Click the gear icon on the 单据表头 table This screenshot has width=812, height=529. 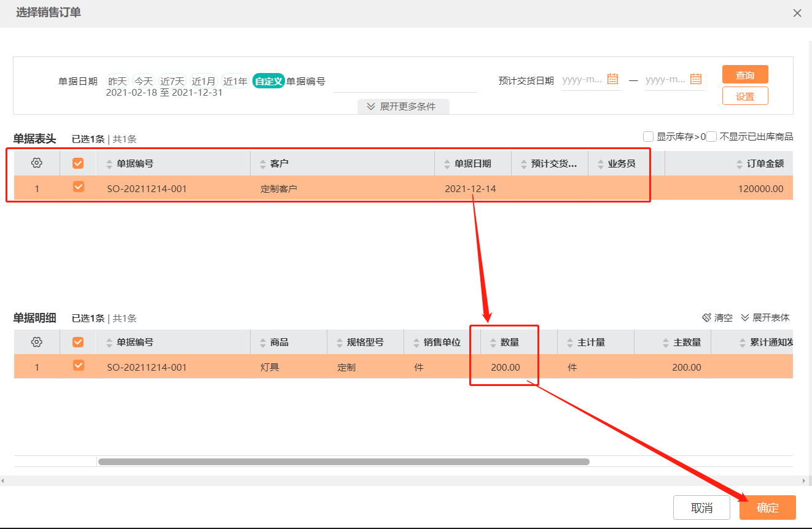36,163
